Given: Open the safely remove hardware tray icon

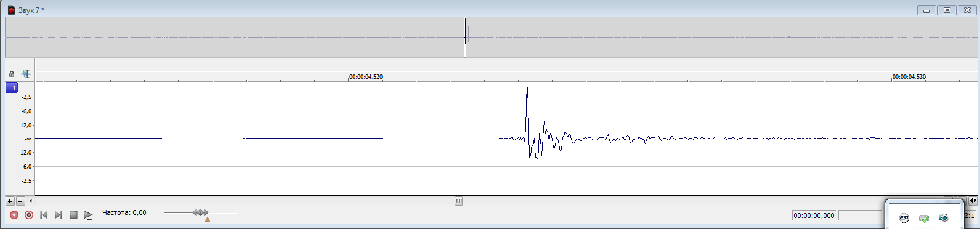Looking at the screenshot, I should pyautogui.click(x=924, y=218).
